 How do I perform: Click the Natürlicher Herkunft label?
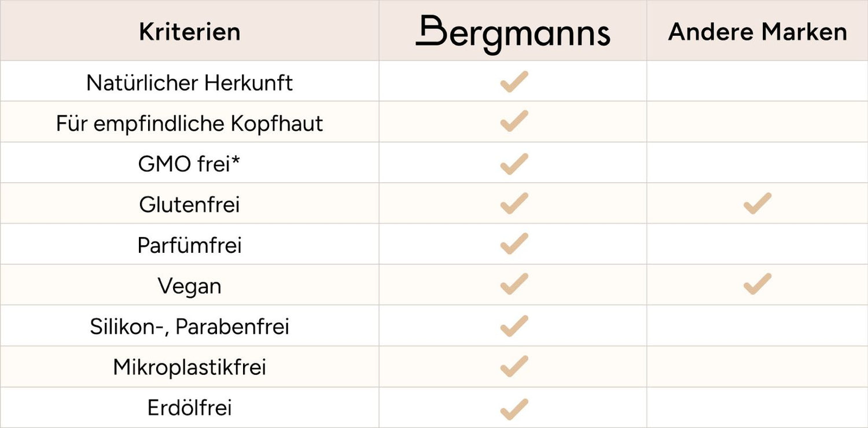(189, 83)
